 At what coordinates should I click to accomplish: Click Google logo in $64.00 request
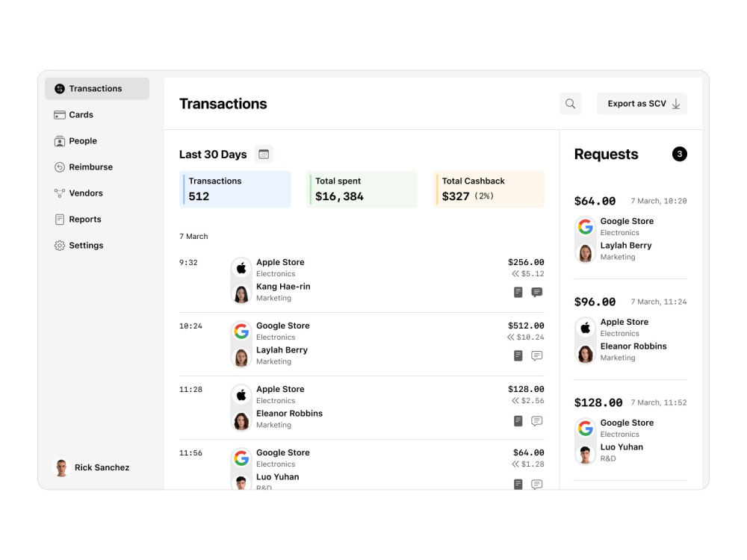coord(585,227)
